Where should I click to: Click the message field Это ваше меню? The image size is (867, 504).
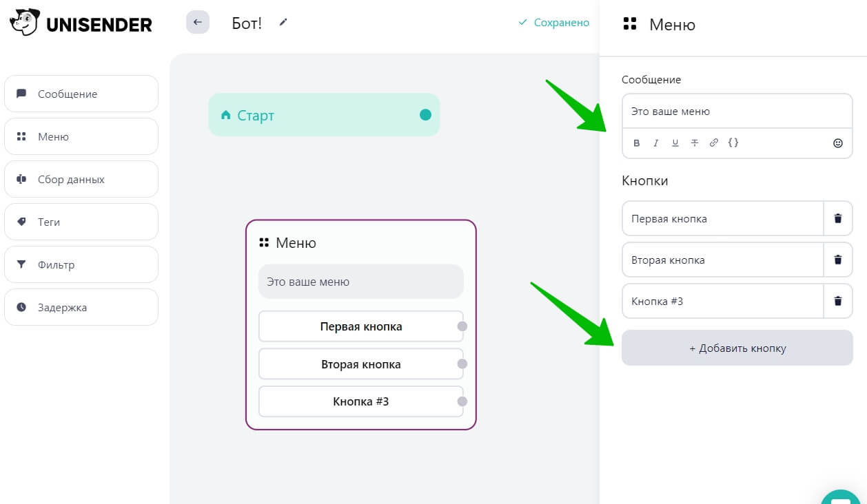tap(737, 112)
